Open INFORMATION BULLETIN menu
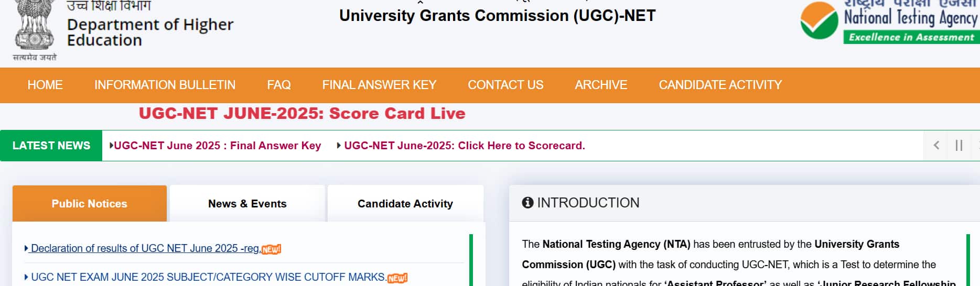 click(165, 85)
